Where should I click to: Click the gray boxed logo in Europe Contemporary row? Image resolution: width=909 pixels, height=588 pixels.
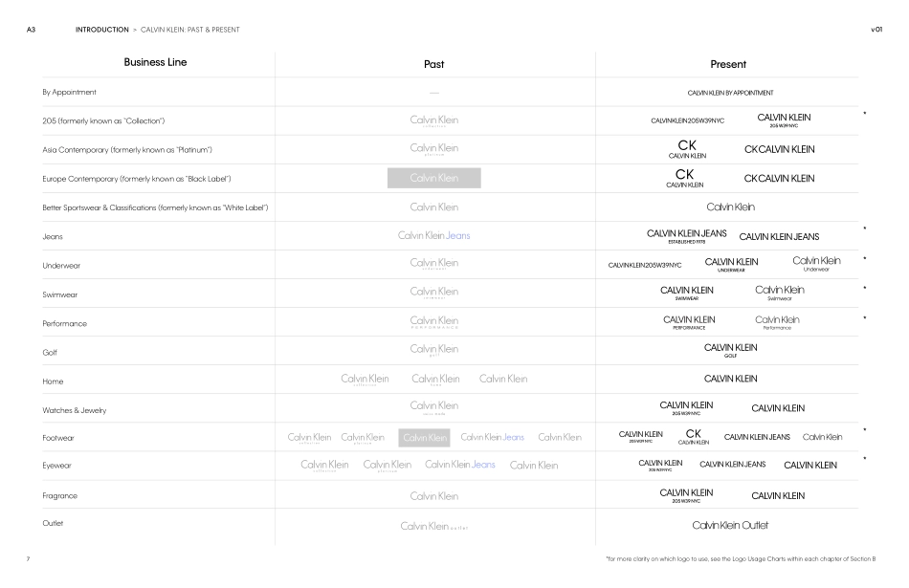pos(433,178)
